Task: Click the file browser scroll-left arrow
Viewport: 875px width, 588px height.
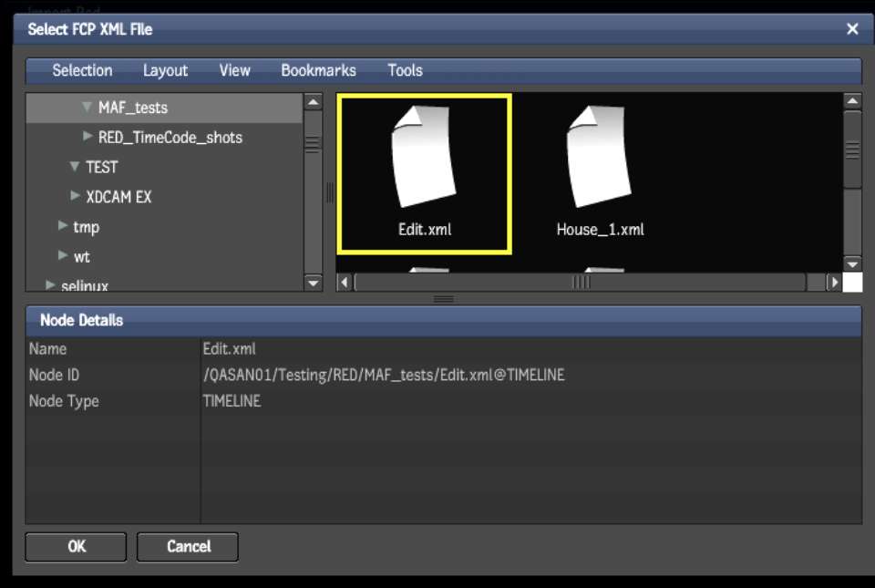Action: coord(345,283)
